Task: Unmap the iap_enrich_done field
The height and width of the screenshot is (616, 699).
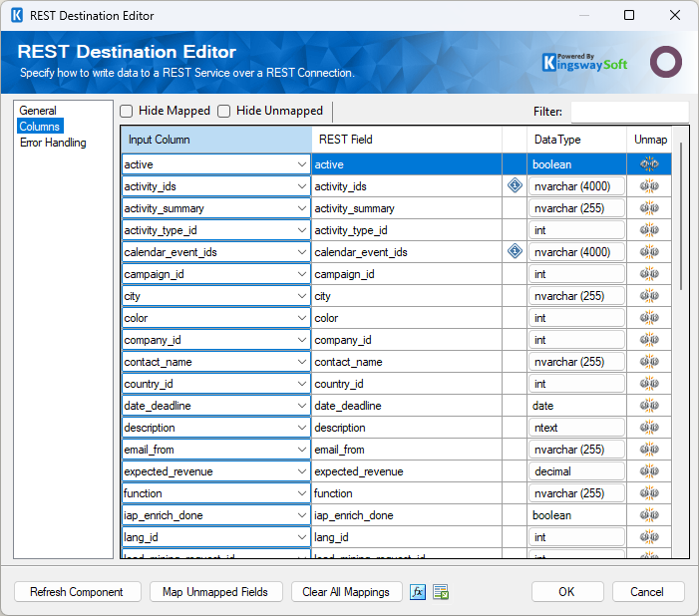Action: pos(649,515)
